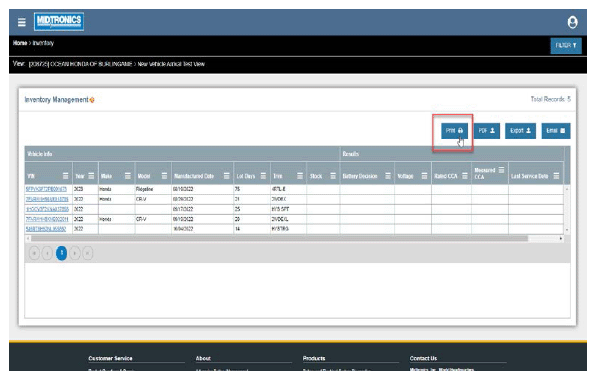This screenshot has width=596, height=380.
Task: Open the VIN link in the Ridgeline row
Action: pyautogui.click(x=46, y=189)
